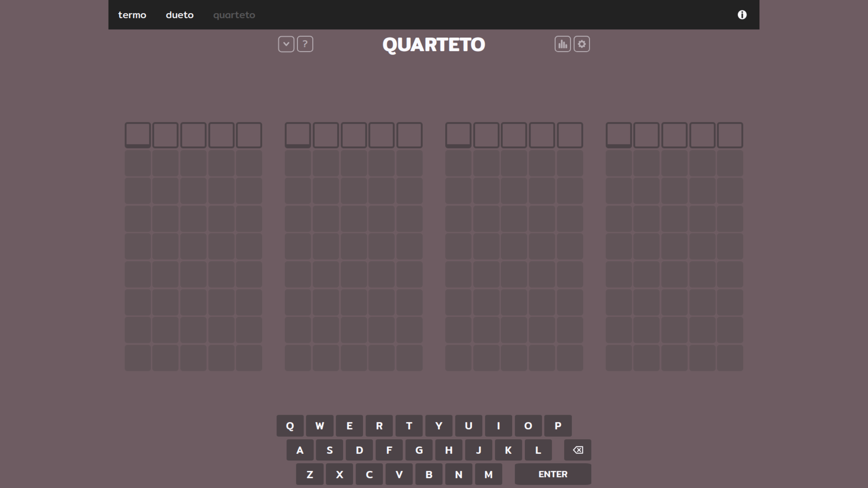
Task: Tap the E key on keyboard
Action: tap(349, 426)
